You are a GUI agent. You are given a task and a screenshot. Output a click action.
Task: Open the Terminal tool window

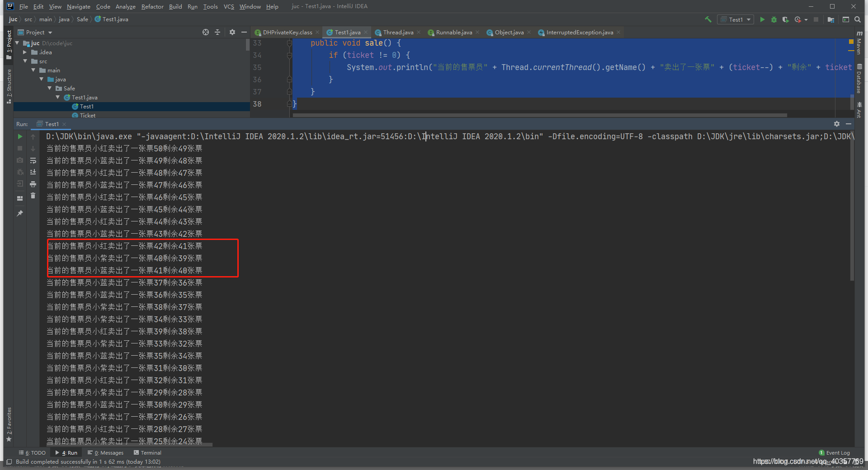click(x=147, y=452)
